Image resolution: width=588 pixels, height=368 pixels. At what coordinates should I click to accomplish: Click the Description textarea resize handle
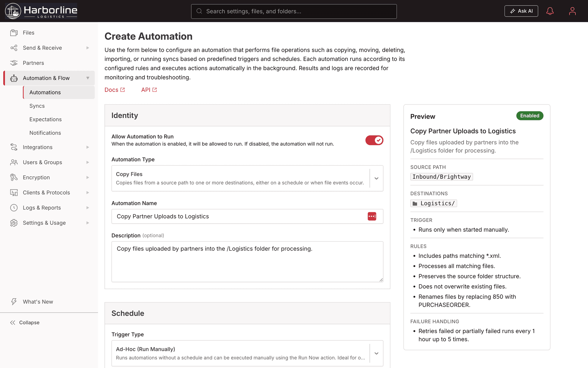tap(381, 280)
